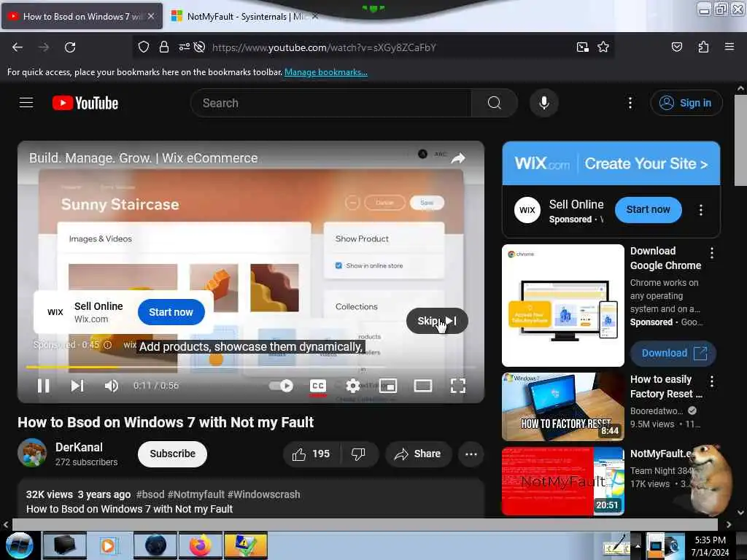Toggle closed captions CC button
This screenshot has width=747, height=560.
pyautogui.click(x=318, y=386)
